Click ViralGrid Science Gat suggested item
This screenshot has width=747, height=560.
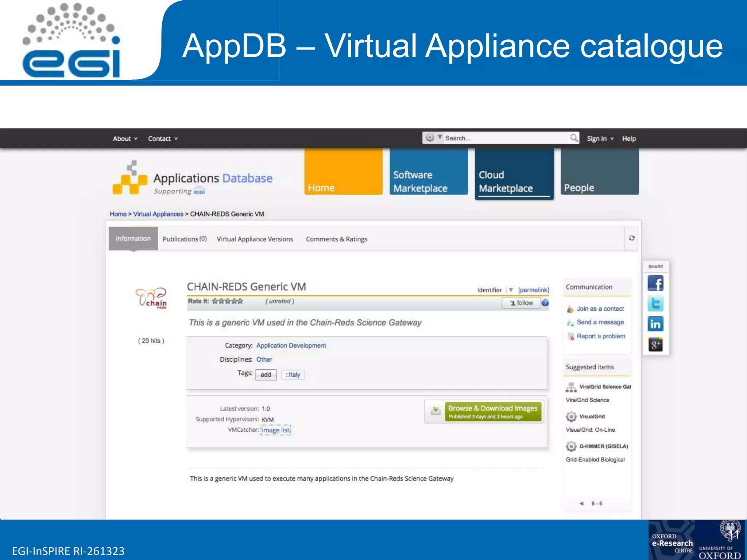click(605, 387)
